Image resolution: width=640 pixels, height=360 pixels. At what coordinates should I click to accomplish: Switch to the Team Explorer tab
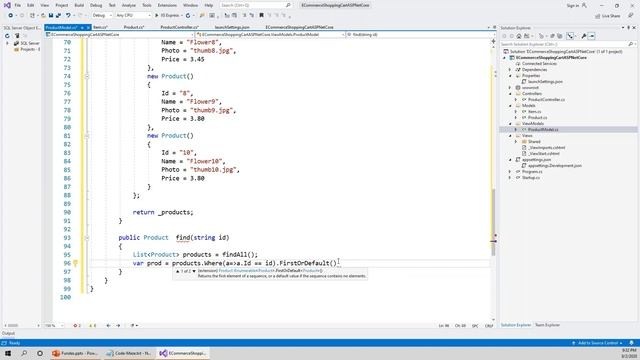[547, 325]
